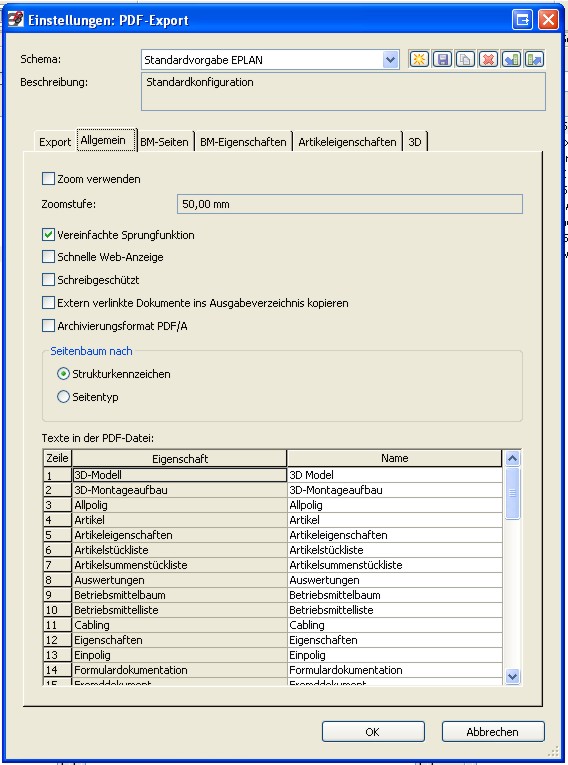Viewport: 568px width, 765px height.
Task: Click row header number 2
Action: [x=57, y=490]
